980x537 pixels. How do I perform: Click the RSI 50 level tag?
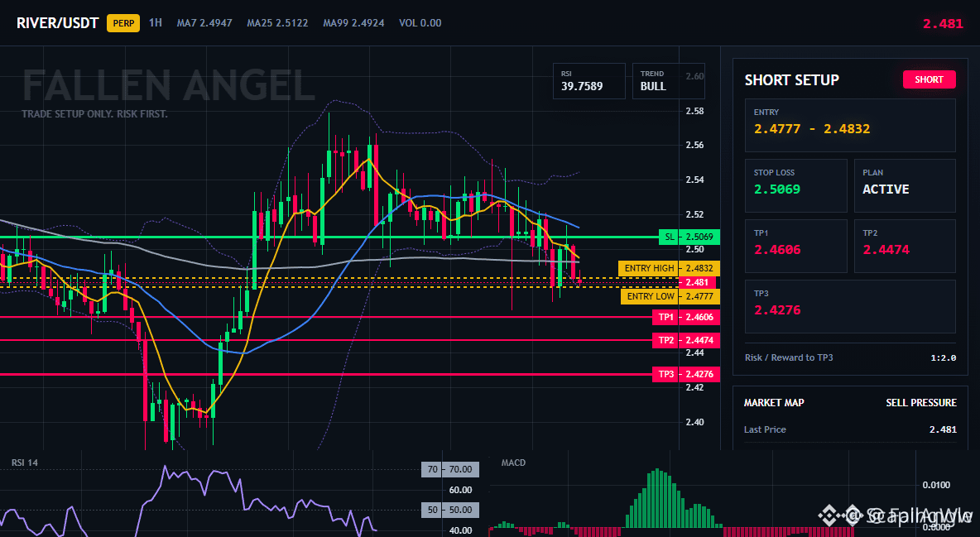tap(450, 511)
